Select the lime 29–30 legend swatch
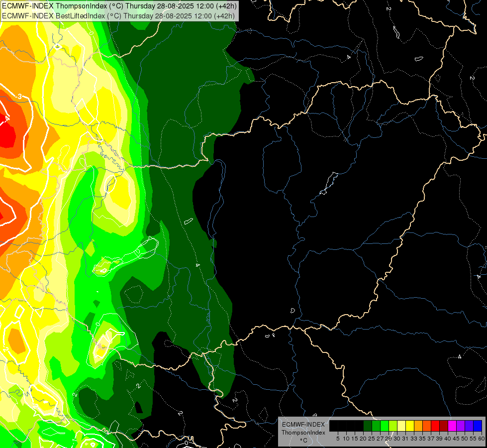 (x=393, y=426)
